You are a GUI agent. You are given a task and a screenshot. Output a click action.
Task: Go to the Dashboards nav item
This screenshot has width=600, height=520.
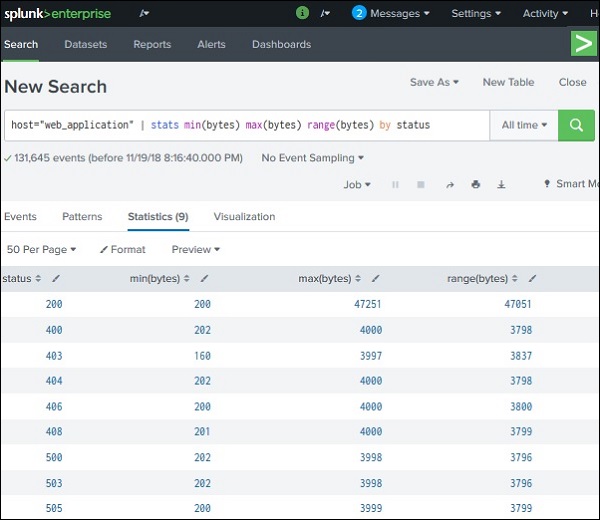pos(281,45)
